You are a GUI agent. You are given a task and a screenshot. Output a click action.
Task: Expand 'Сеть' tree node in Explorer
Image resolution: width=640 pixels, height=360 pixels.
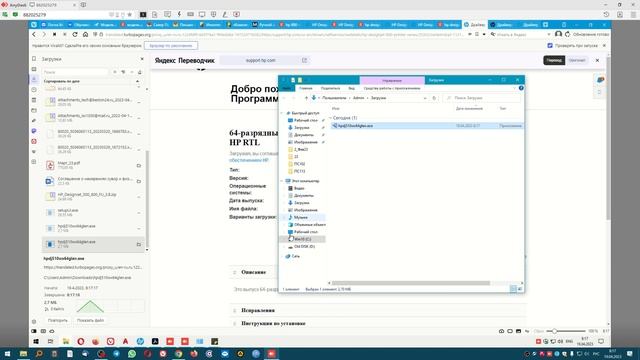tap(282, 256)
